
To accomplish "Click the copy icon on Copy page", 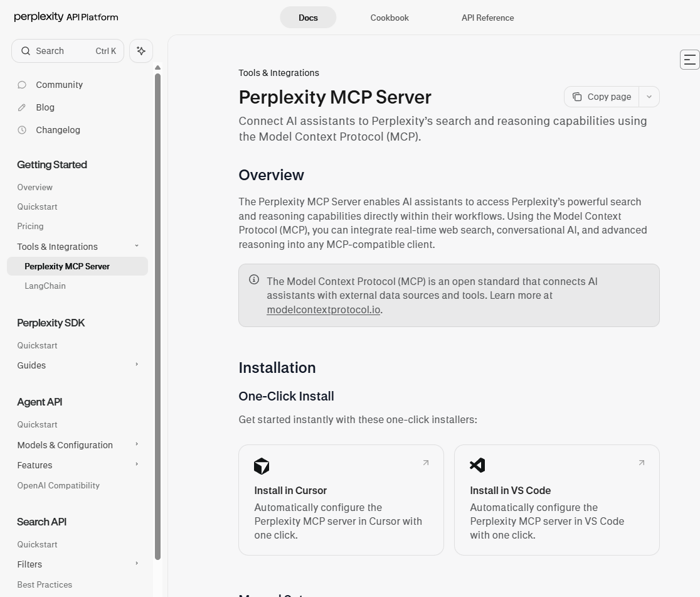I will point(578,97).
